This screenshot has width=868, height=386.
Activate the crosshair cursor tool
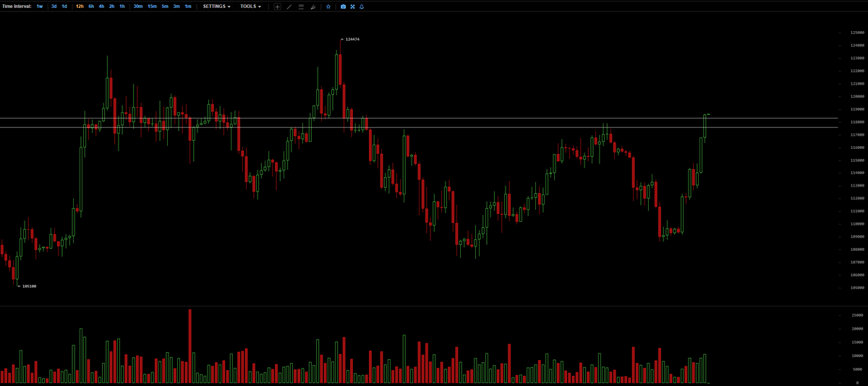click(277, 7)
